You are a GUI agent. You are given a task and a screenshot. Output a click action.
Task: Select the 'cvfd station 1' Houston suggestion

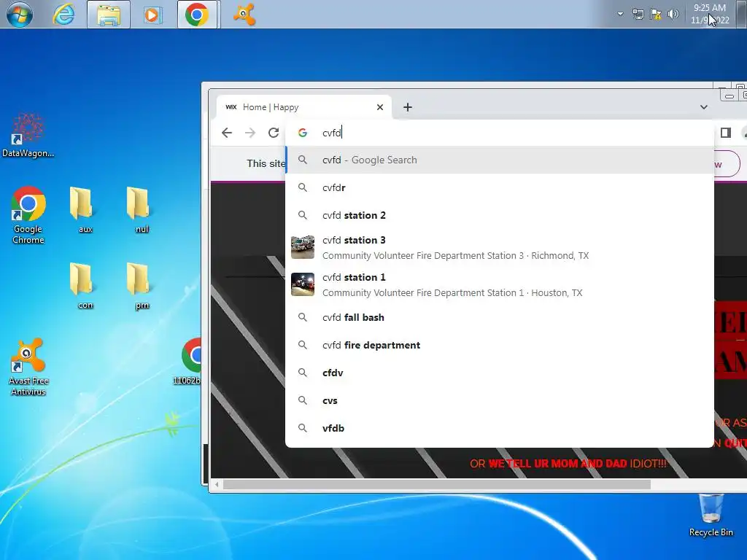tap(499, 285)
